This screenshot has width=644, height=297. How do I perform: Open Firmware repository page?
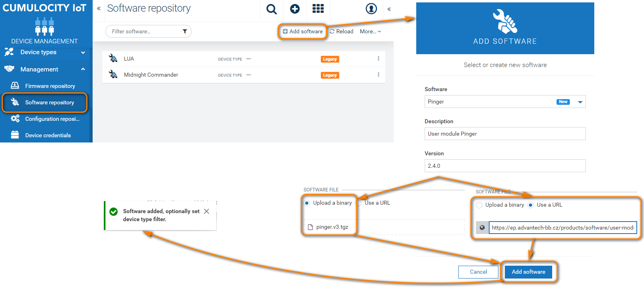[50, 86]
